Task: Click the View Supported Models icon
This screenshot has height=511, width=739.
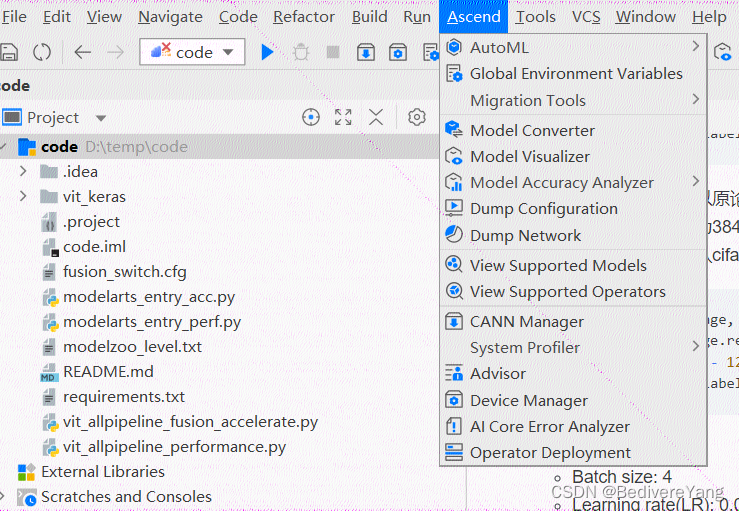Action: coord(454,264)
